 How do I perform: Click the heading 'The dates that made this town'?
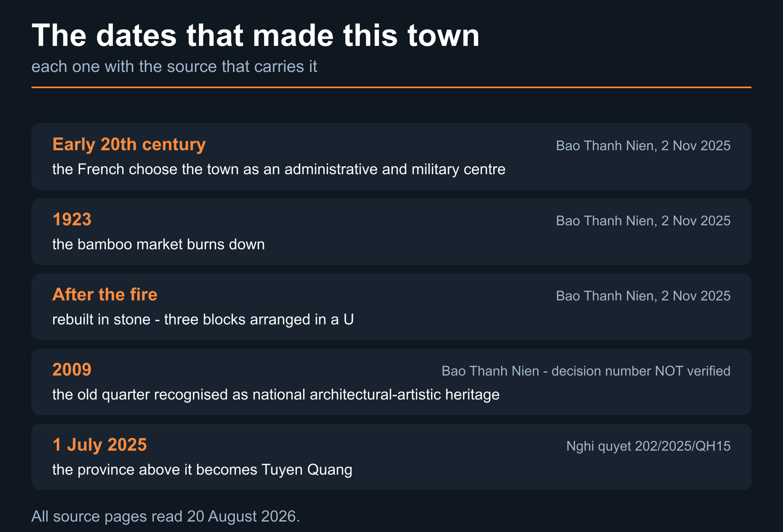tap(255, 35)
